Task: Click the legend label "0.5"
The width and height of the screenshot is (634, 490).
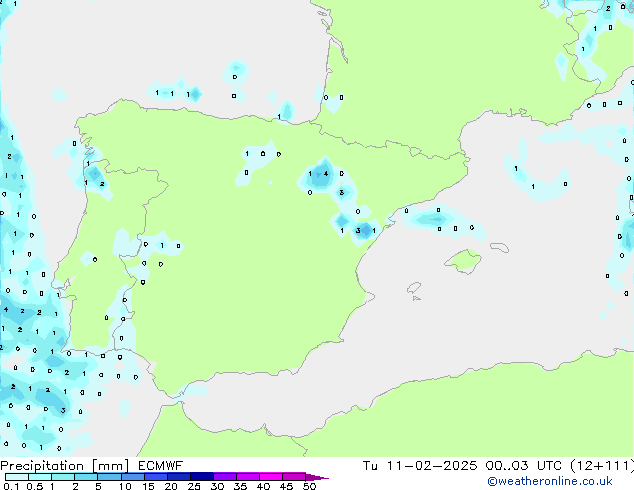Action: coord(35,486)
